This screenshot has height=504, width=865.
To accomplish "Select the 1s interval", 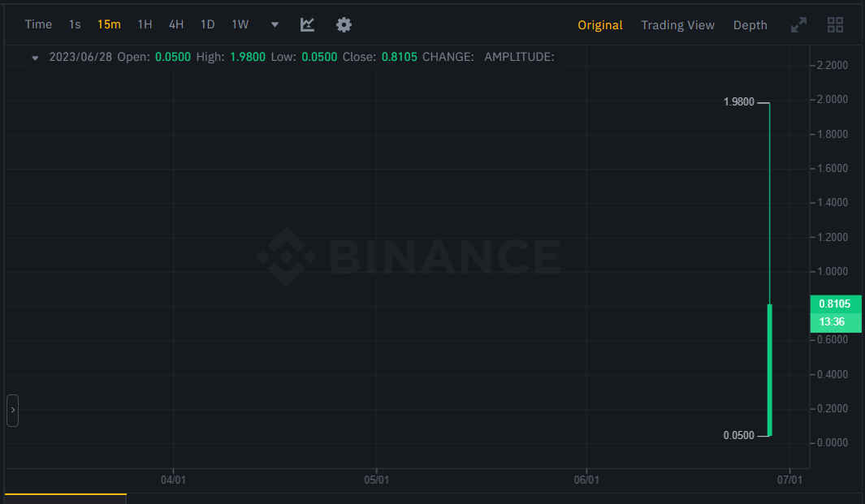I will 75,25.
